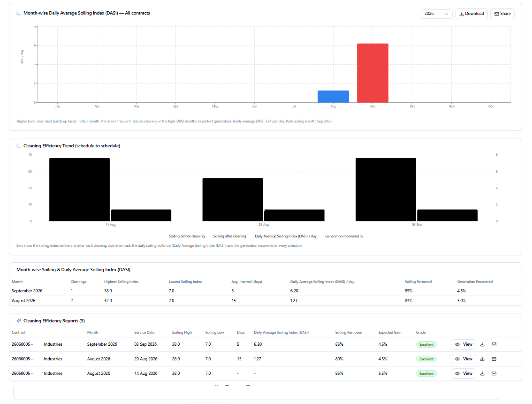Click the sparkle icon beside Cleaning Efficiency Reports
This screenshot has height=404, width=532.
(x=19, y=320)
